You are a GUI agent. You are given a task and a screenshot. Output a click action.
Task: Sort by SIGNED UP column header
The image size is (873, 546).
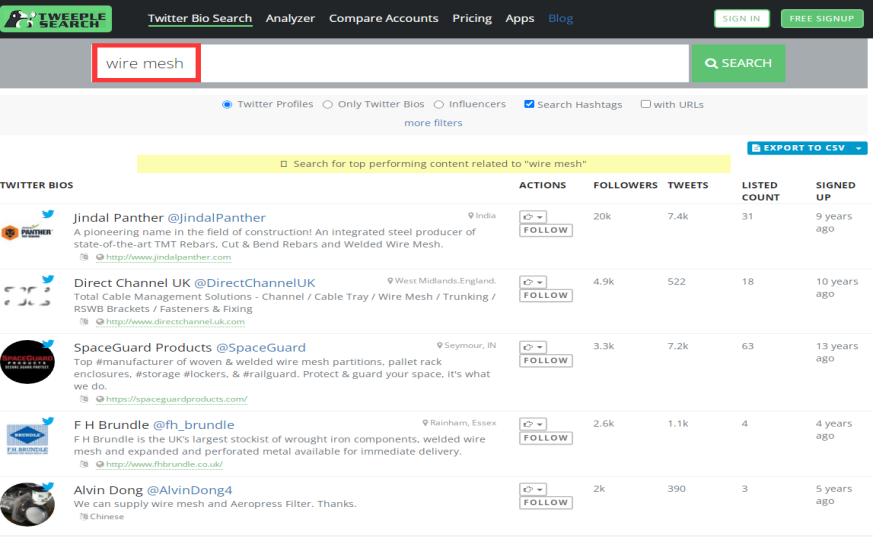(835, 191)
